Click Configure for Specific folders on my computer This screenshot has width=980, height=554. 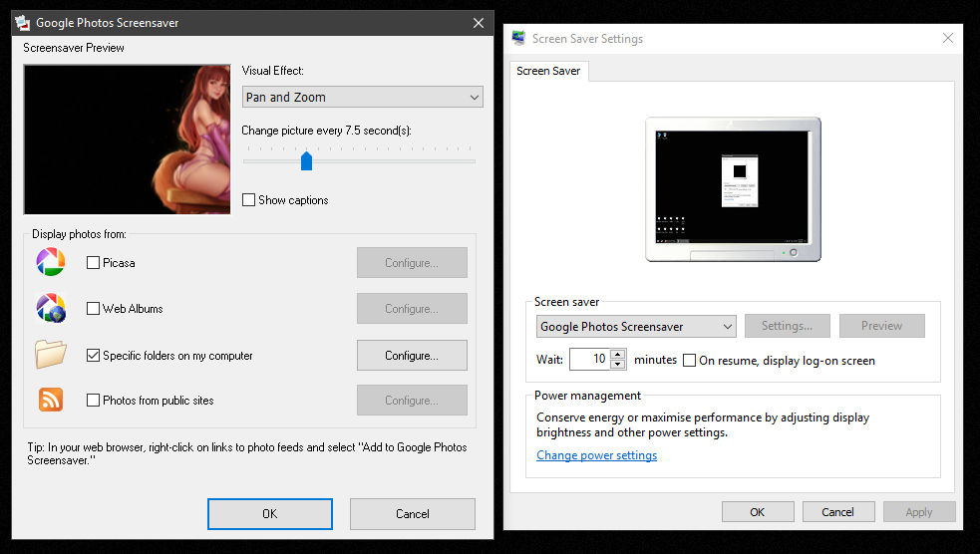pyautogui.click(x=412, y=356)
